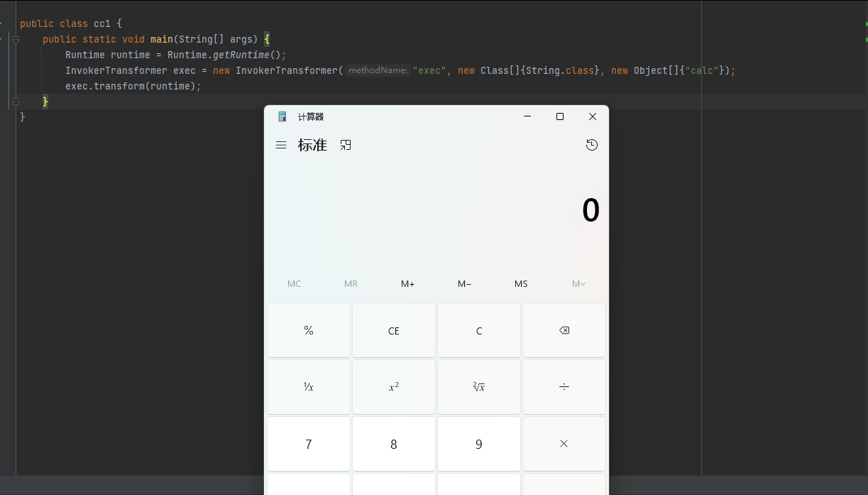Viewport: 868px width, 495px height.
Task: Click the number 8 key
Action: [x=394, y=444]
